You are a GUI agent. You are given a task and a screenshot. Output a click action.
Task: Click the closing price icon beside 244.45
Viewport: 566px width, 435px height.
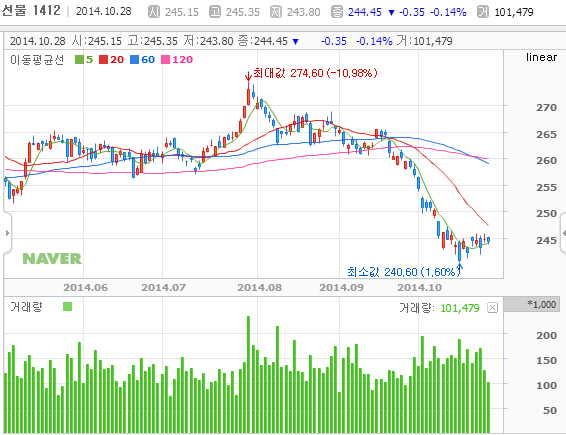[x=337, y=12]
